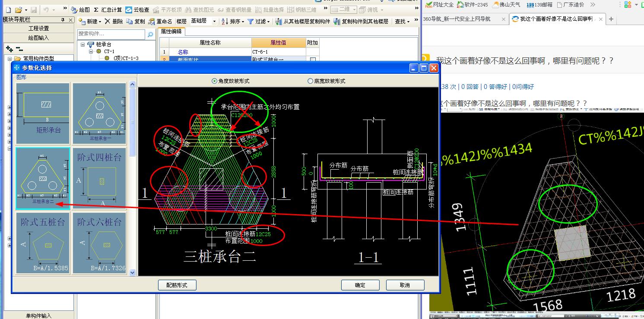The height and width of the screenshot is (319, 644).
Task: Select 底宽放坡形式 radio option
Action: (x=326, y=81)
